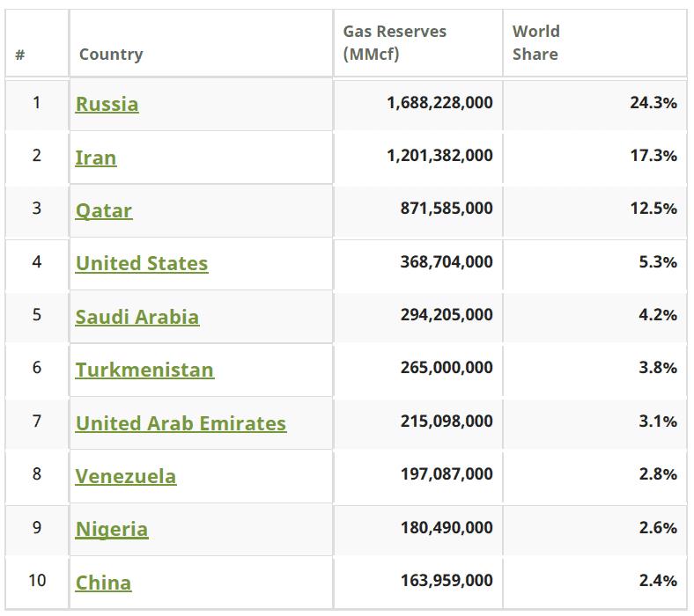Click the # rank column header
Viewport: 694px width, 616px height.
tap(20, 55)
